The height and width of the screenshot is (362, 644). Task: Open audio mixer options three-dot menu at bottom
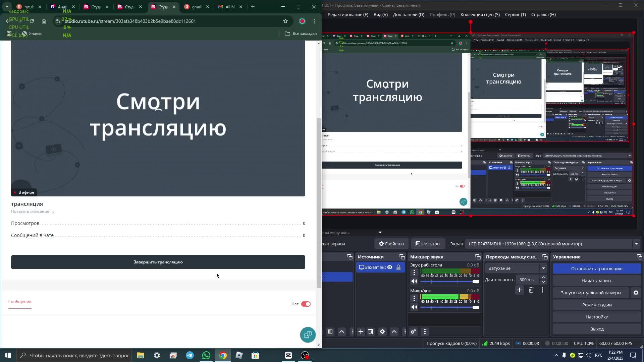[x=425, y=331]
